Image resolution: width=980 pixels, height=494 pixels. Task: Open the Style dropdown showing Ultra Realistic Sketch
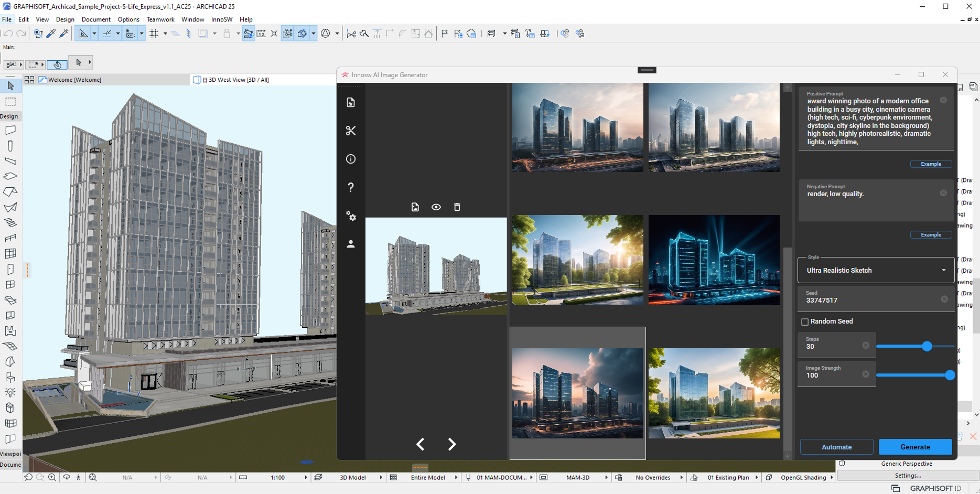tap(876, 270)
